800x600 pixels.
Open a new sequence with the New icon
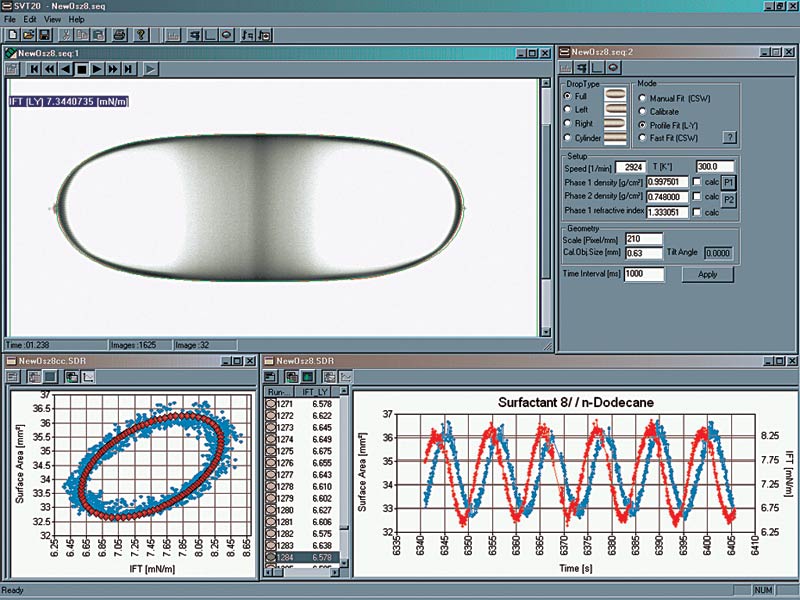coord(13,34)
